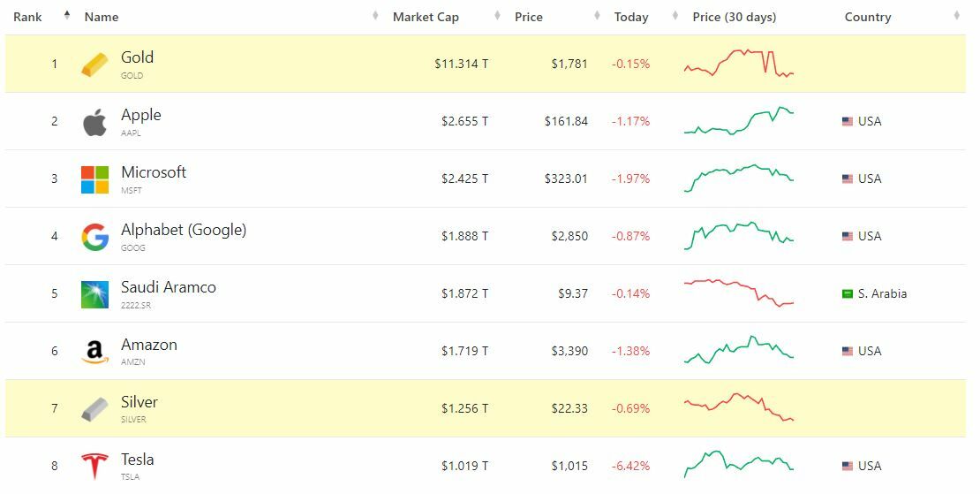Open the Microsoft name link

point(154,172)
